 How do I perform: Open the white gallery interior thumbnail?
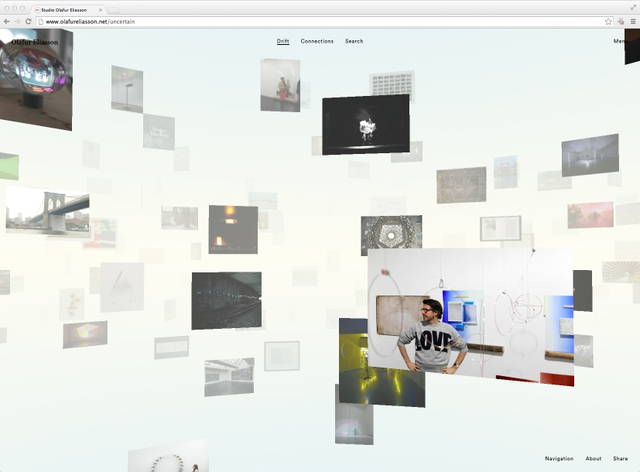point(229,377)
